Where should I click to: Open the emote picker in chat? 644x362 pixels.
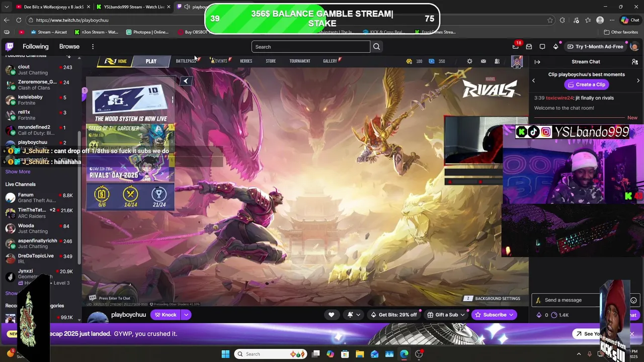633,300
